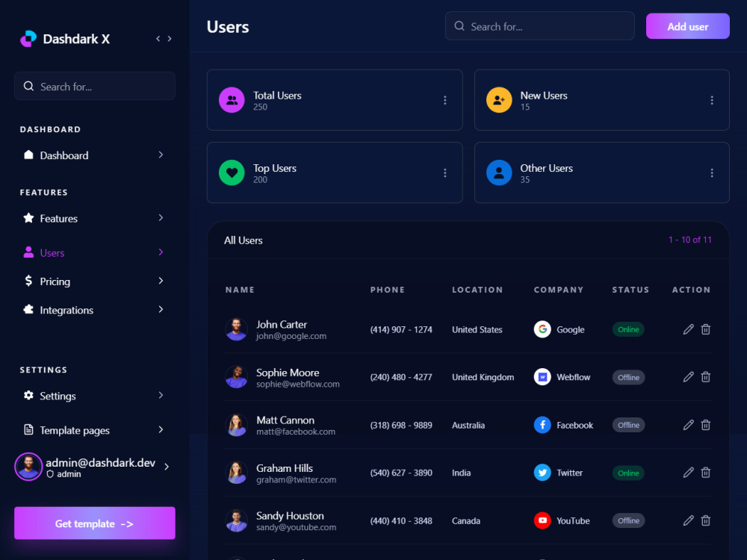Click the Webflow company logo
This screenshot has height=560, width=747.
(542, 377)
